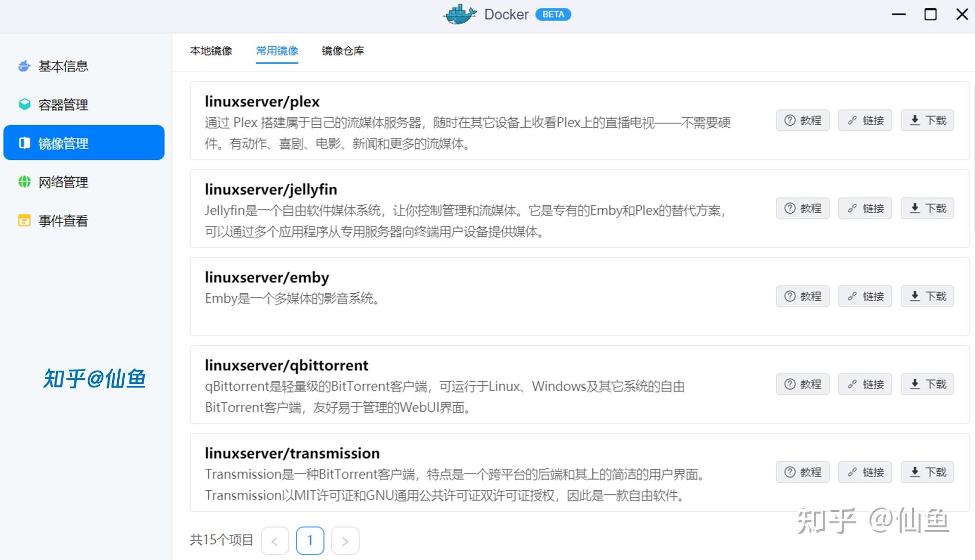This screenshot has width=975, height=560.
Task: Click the 共15个项目 item count text
Action: coord(222,540)
